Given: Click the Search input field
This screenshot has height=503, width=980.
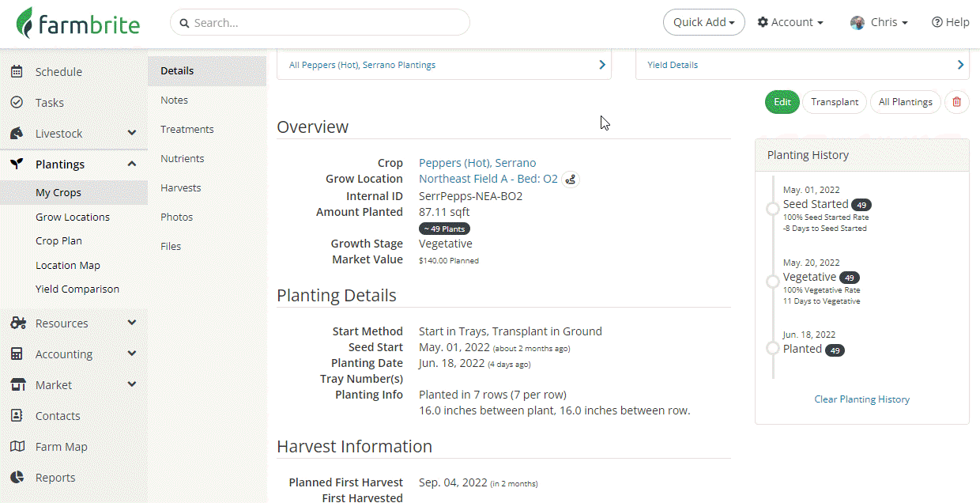Looking at the screenshot, I should coord(320,23).
